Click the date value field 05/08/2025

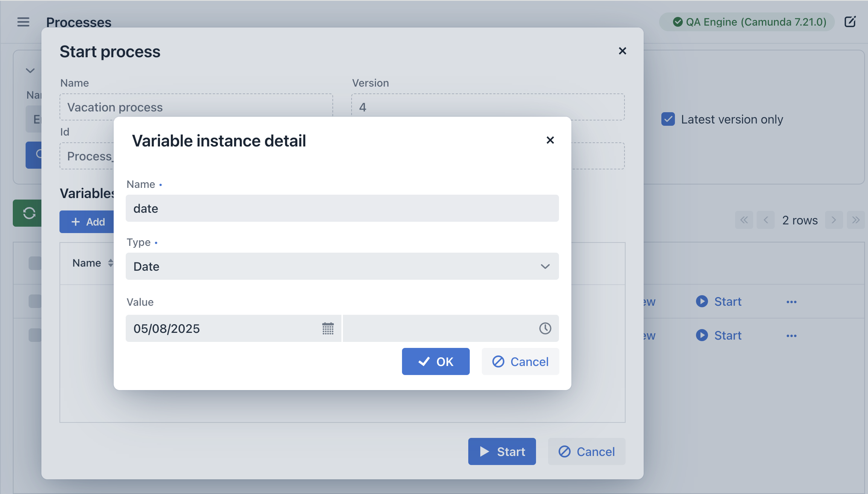pos(233,328)
